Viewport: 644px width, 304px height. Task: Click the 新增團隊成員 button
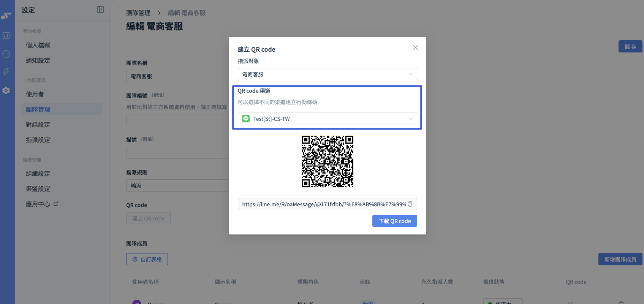click(x=620, y=259)
